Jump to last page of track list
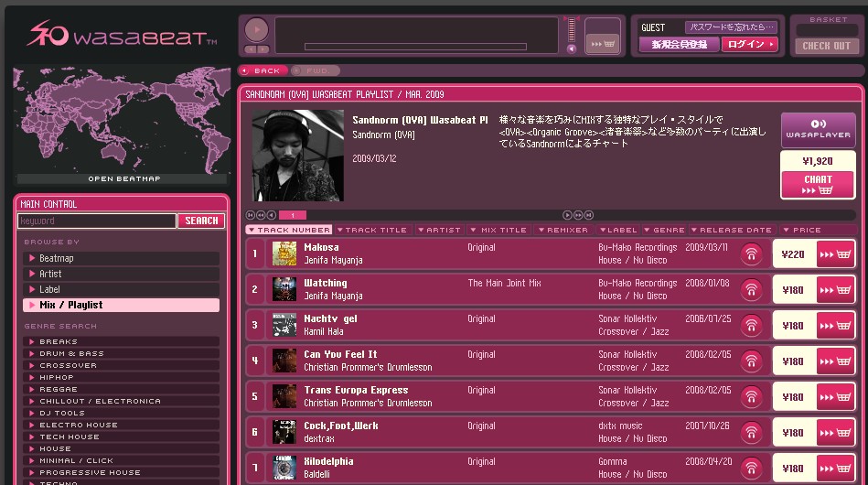868x485 pixels. tap(589, 215)
